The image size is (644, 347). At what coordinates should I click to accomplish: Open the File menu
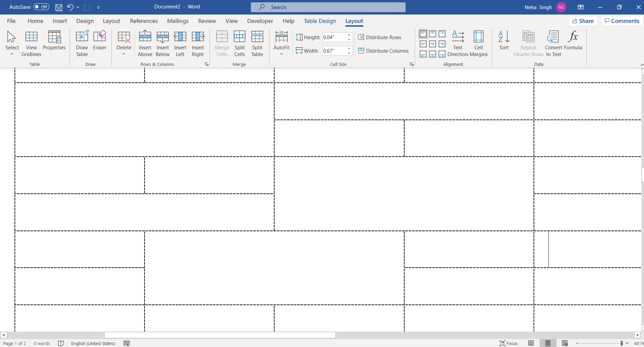coord(11,21)
